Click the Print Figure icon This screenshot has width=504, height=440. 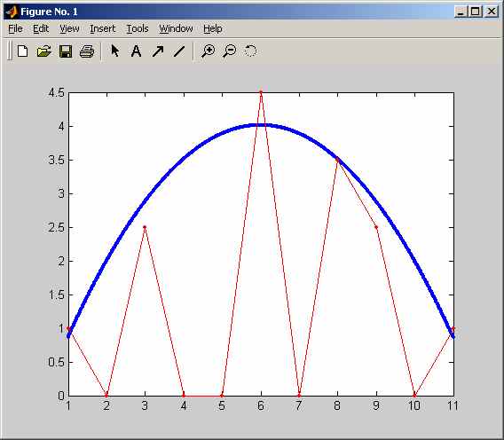click(86, 51)
